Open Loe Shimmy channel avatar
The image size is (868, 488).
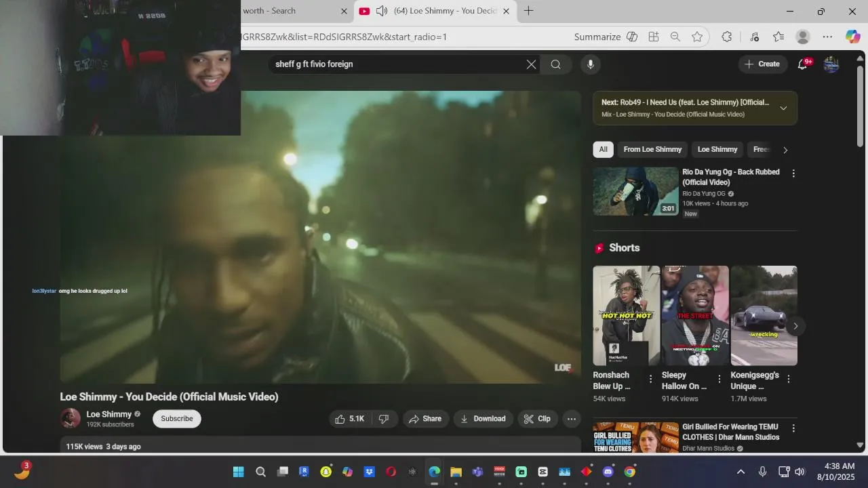pos(71,418)
